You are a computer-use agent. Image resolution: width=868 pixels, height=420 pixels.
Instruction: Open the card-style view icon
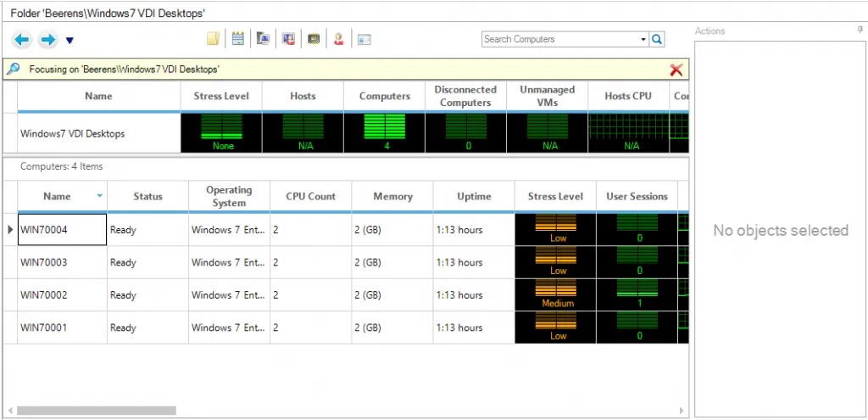tap(364, 39)
